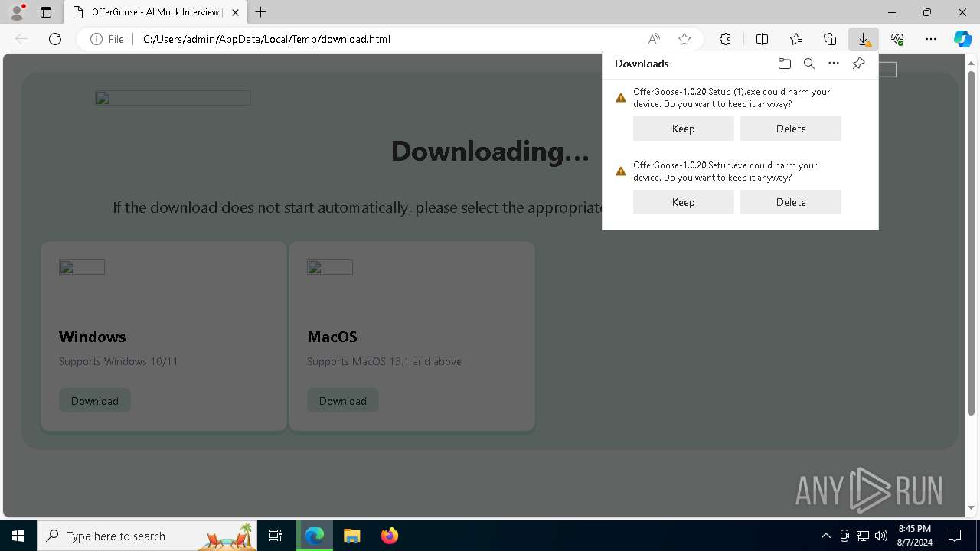Click the Windows card heading
The height and width of the screenshot is (551, 980).
93,337
